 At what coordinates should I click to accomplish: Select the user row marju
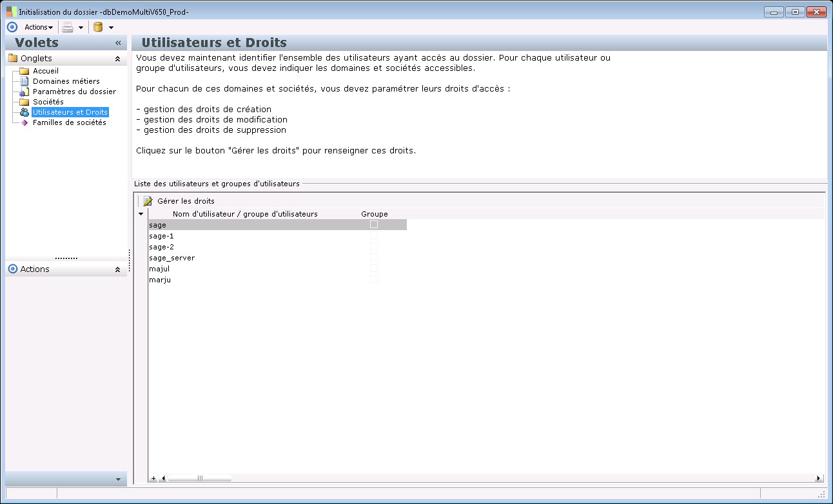[x=277, y=280]
